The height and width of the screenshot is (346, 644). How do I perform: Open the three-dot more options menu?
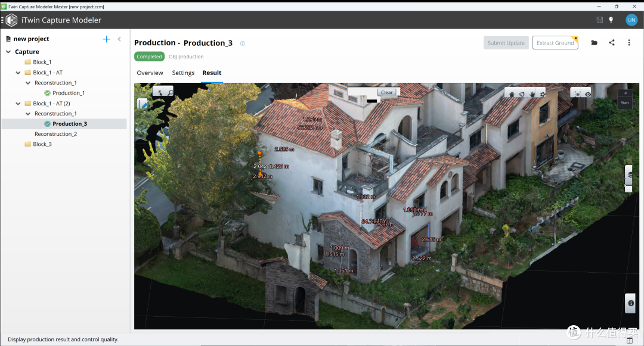[x=629, y=43]
